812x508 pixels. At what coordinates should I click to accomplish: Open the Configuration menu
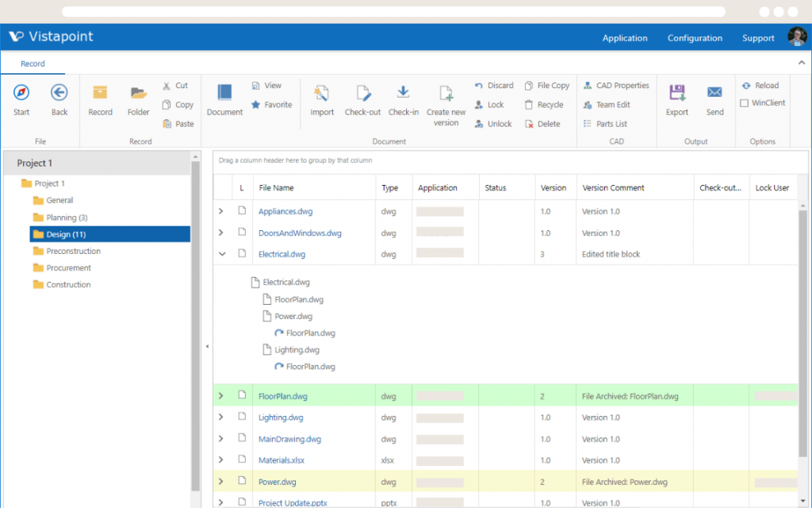[695, 37]
